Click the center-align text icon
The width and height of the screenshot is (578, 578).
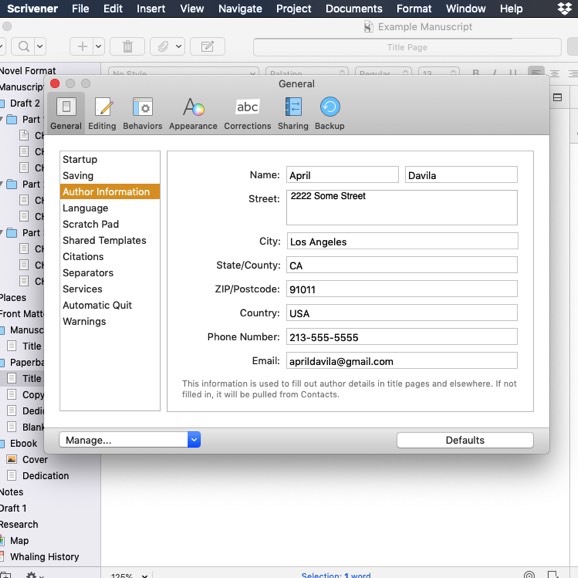(554, 73)
